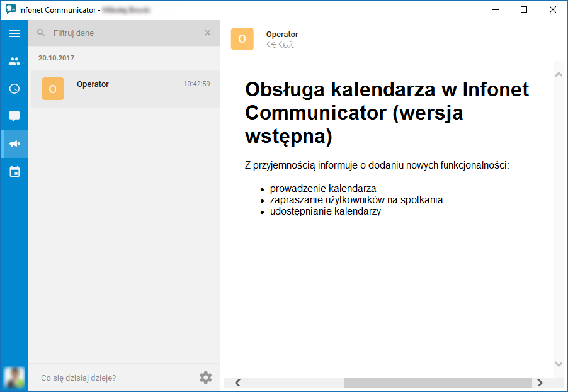Open the contacts people icon
The height and width of the screenshot is (392, 568).
click(x=14, y=61)
